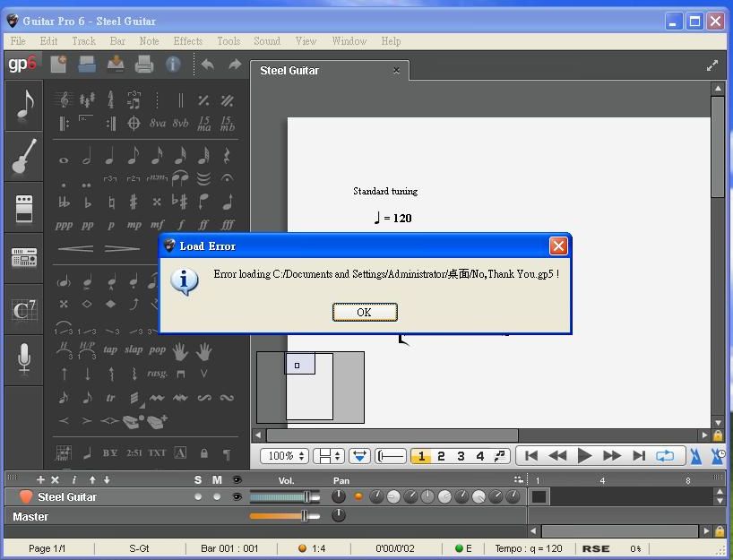Open the page layout dropdown
This screenshot has width=733, height=560.
pos(329,455)
